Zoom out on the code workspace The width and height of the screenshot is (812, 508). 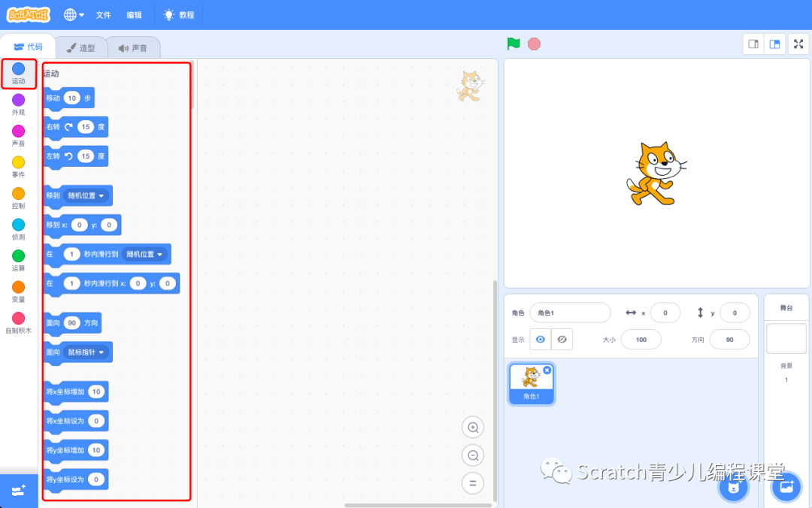pos(473,455)
